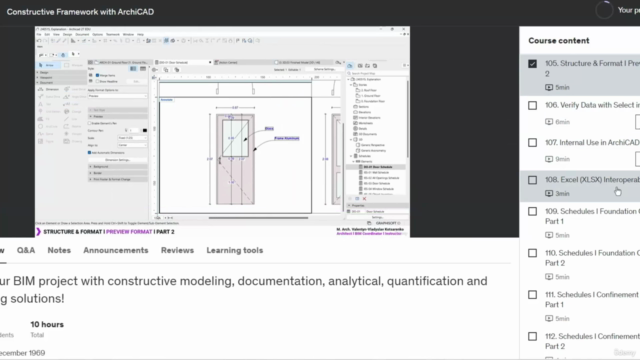Click the Search Project Map field
The image size is (640, 360).
378,73
